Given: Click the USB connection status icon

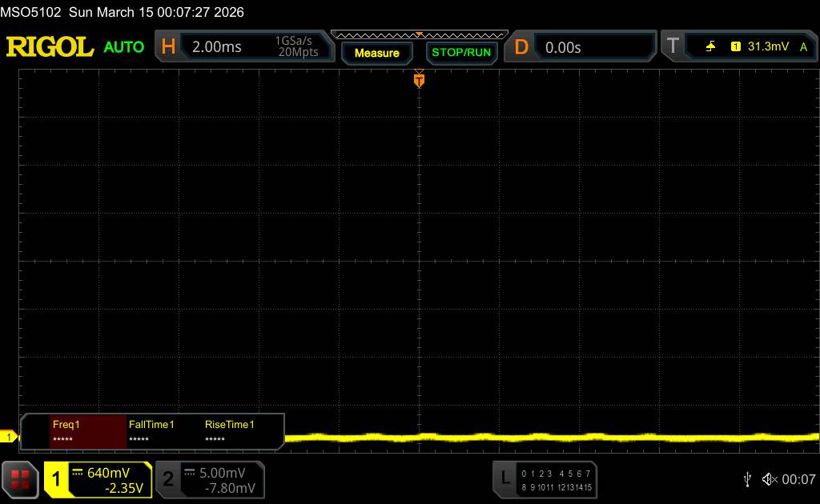Looking at the screenshot, I should (747, 479).
